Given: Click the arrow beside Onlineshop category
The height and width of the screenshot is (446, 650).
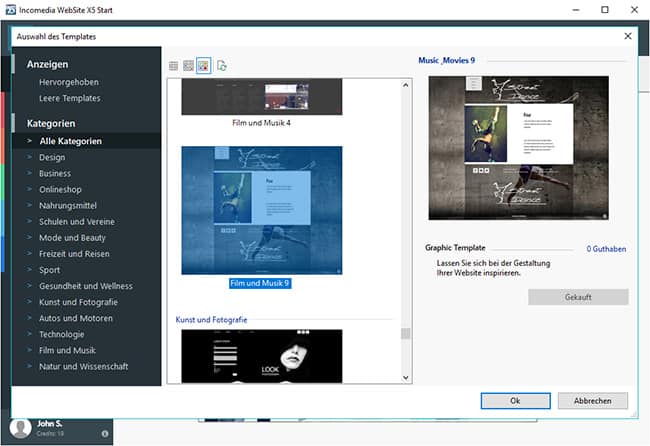Looking at the screenshot, I should click(29, 189).
